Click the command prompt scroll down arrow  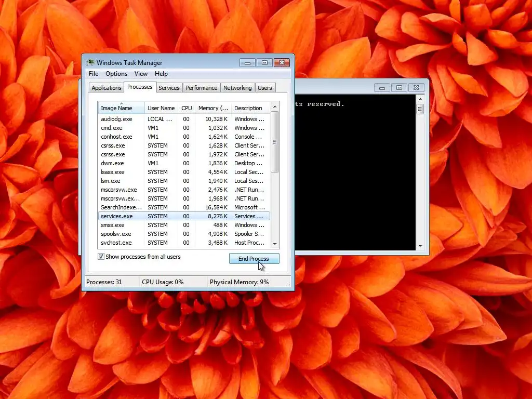[x=420, y=246]
